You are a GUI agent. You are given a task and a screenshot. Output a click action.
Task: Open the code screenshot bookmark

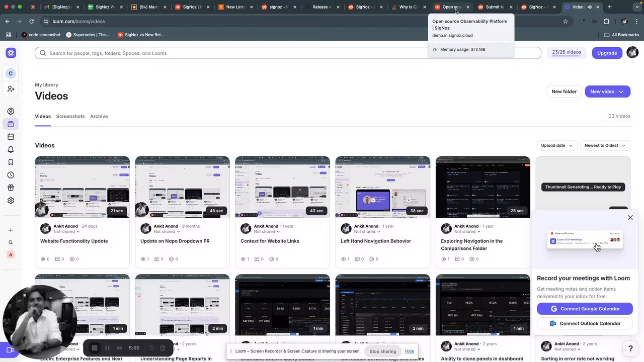[41, 35]
